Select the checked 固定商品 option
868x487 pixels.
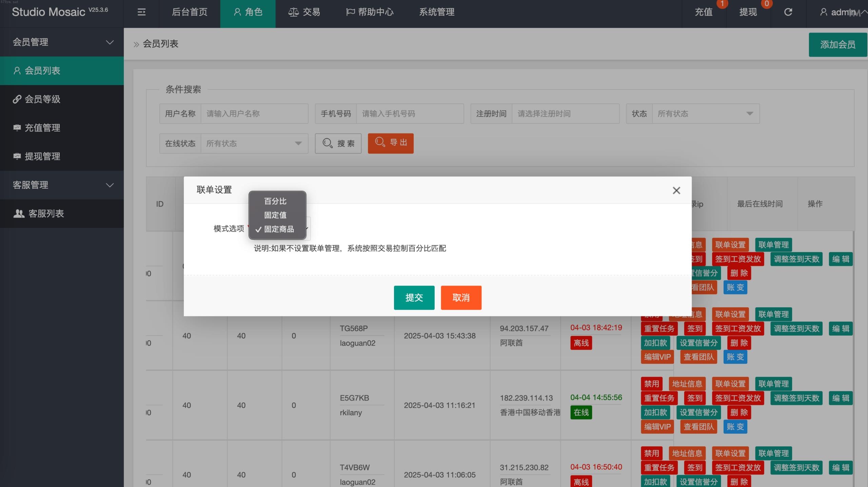pos(279,229)
